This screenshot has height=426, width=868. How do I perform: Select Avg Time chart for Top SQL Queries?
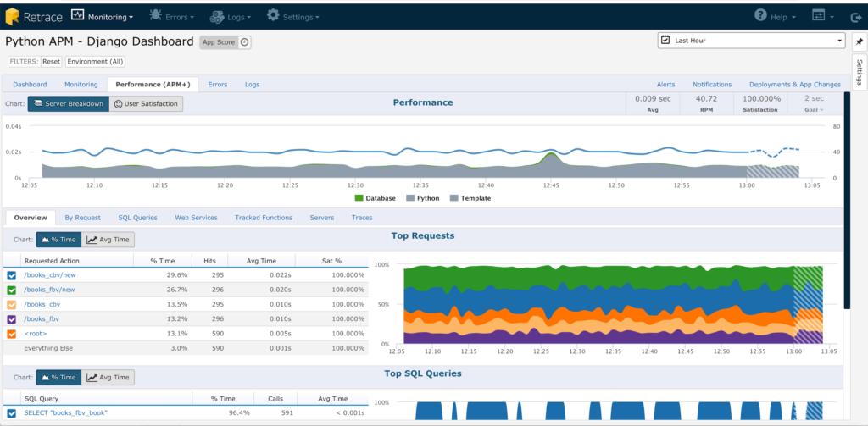pos(108,378)
